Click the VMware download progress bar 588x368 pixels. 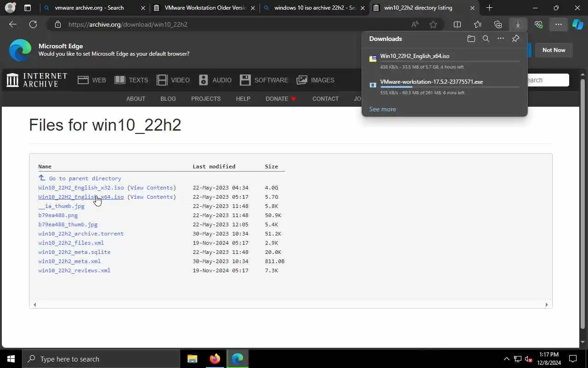[x=450, y=87]
